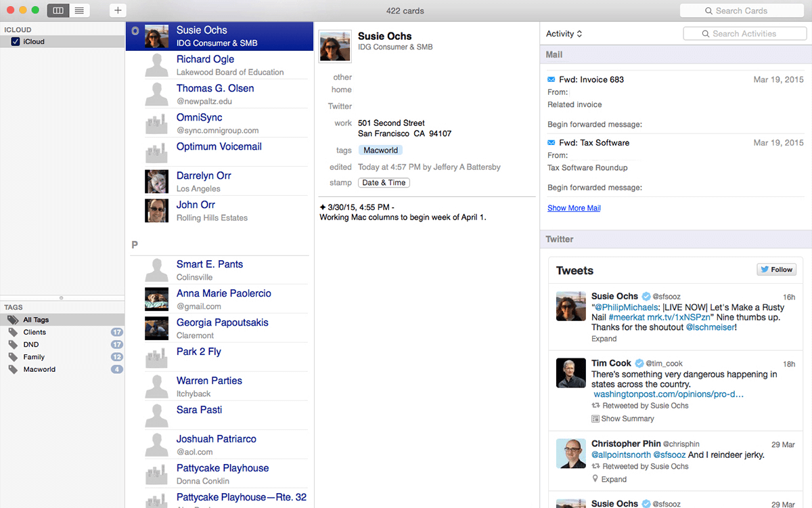Click Anna Marie Paolercio's contact photo
The width and height of the screenshot is (812, 508).
coord(156,299)
